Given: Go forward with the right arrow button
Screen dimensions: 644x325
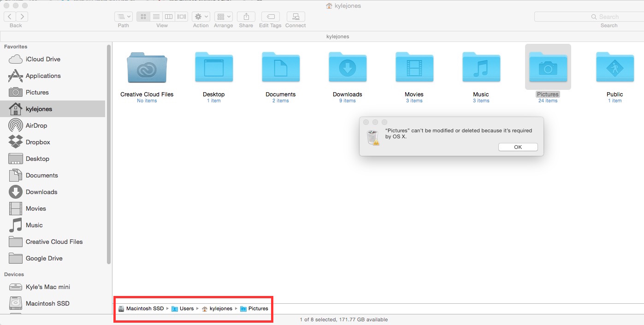Looking at the screenshot, I should point(22,17).
